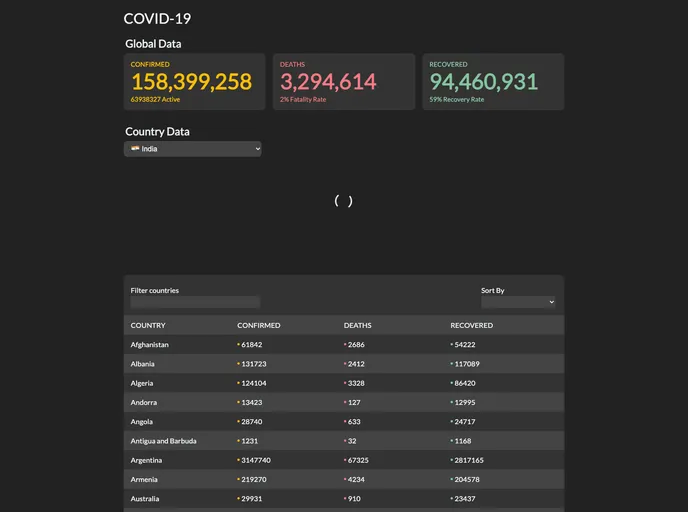Click the India flag icon in country selector
Viewport: 688px width, 512px height.
pos(135,148)
